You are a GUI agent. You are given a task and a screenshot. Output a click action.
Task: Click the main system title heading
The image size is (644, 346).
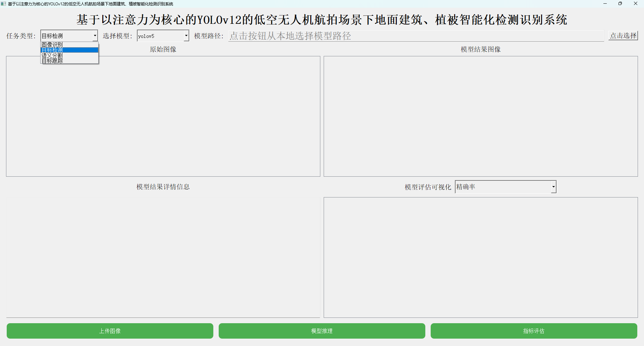pos(322,20)
